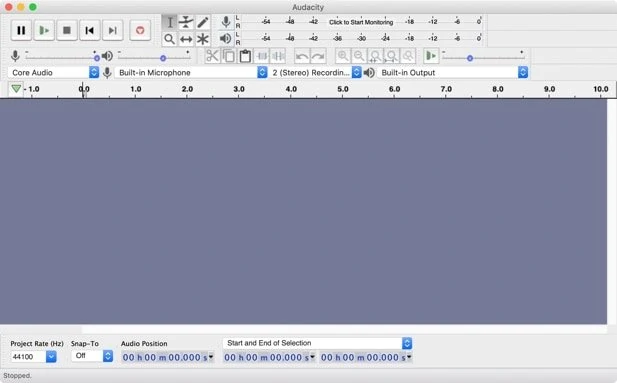Open Audio Position time format arrow

tap(211, 357)
